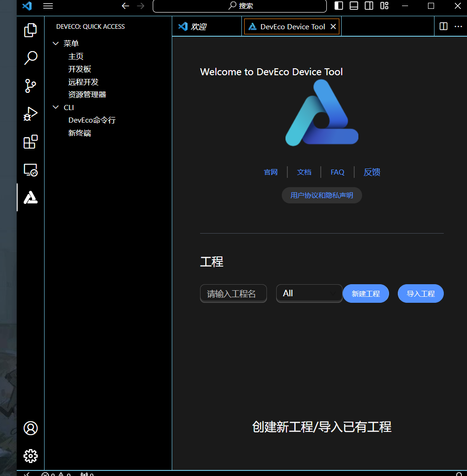
Task: Open the Explorer view in activity bar
Action: point(31,30)
